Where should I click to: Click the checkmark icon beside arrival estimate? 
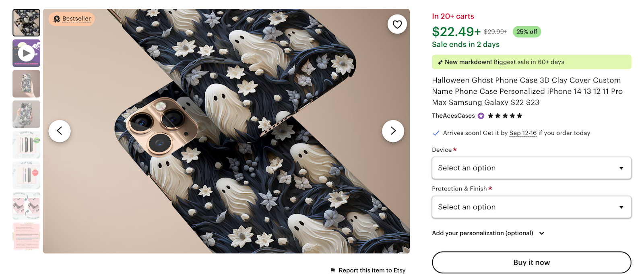[436, 133]
